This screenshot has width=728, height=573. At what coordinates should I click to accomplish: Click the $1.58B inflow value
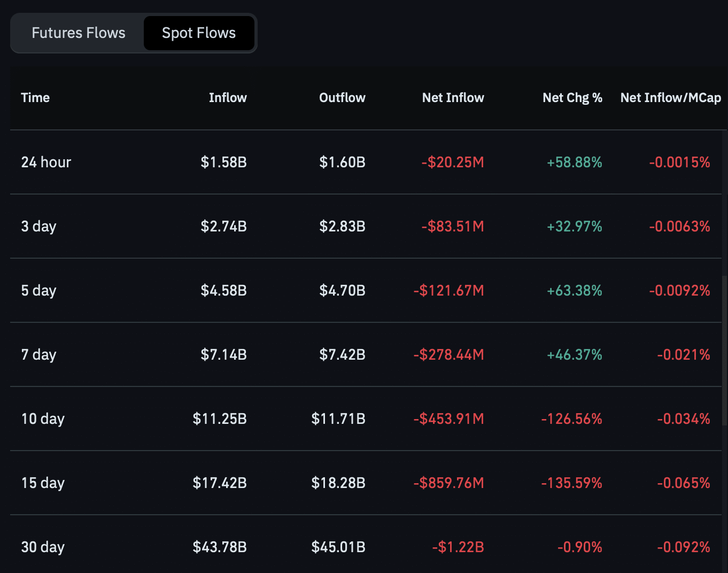pyautogui.click(x=223, y=162)
